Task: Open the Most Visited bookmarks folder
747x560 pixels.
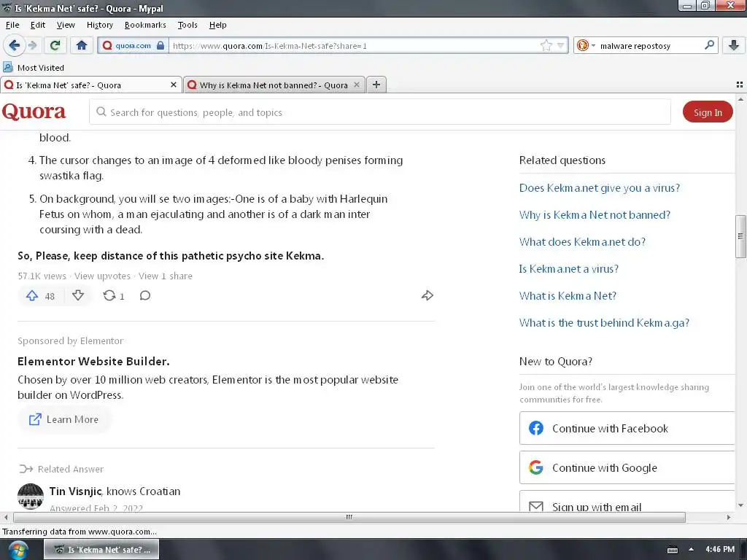Action: [x=34, y=68]
